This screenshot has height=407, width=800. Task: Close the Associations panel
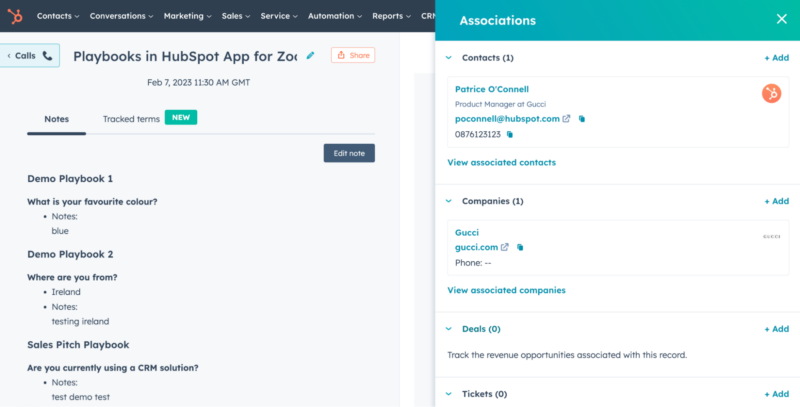[781, 19]
